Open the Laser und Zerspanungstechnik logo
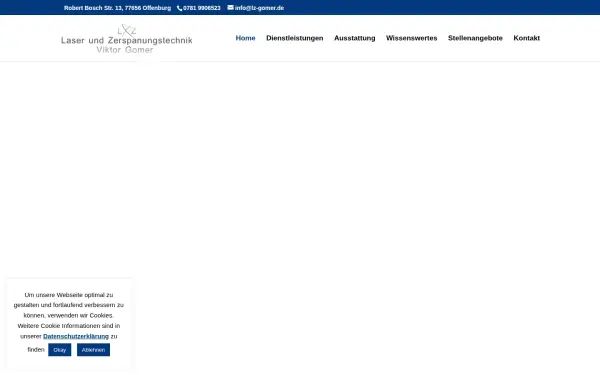 point(127,39)
